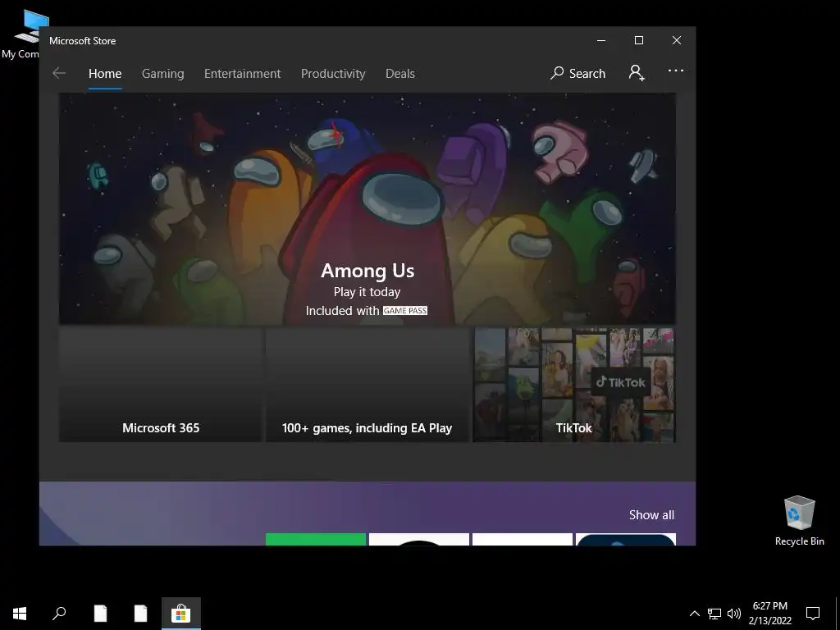Open the 100+ games EA Play tile
The height and width of the screenshot is (630, 840).
pyautogui.click(x=367, y=385)
